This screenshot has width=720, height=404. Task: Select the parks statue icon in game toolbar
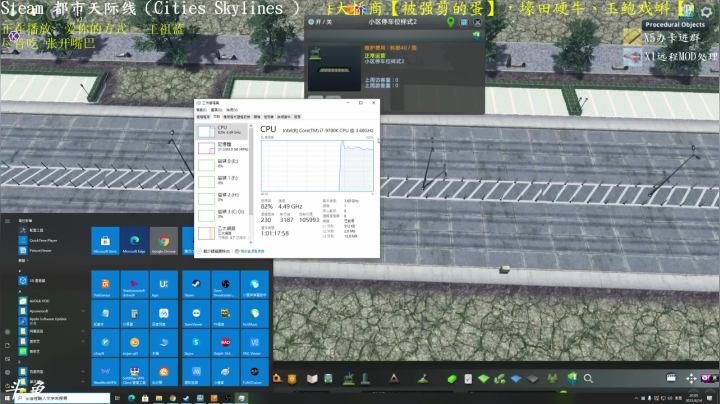(x=349, y=378)
